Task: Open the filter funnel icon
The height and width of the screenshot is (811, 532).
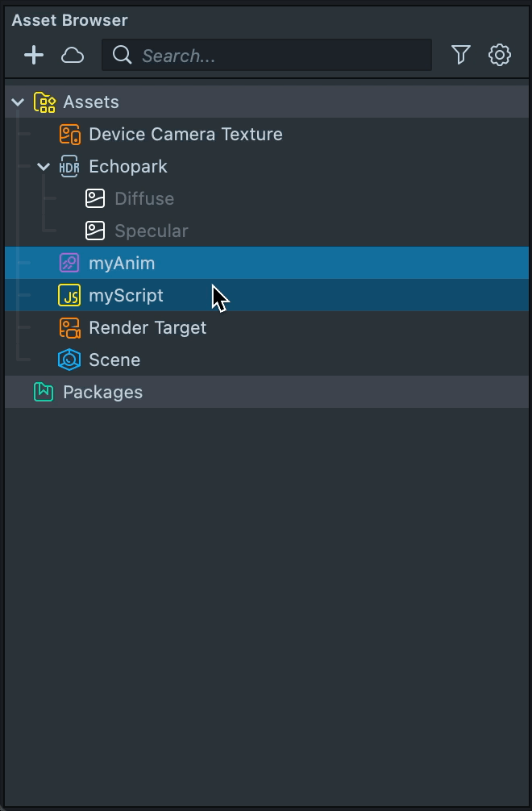Action: (x=461, y=55)
